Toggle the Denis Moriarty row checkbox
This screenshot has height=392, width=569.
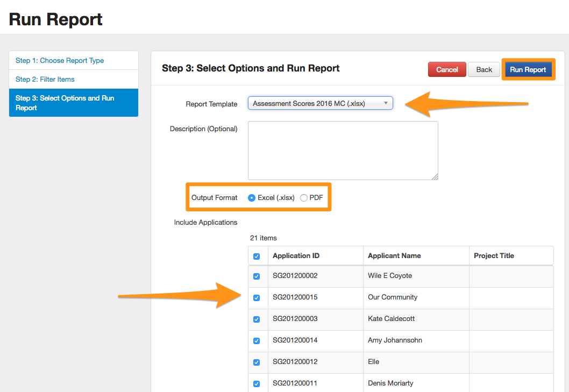257,384
